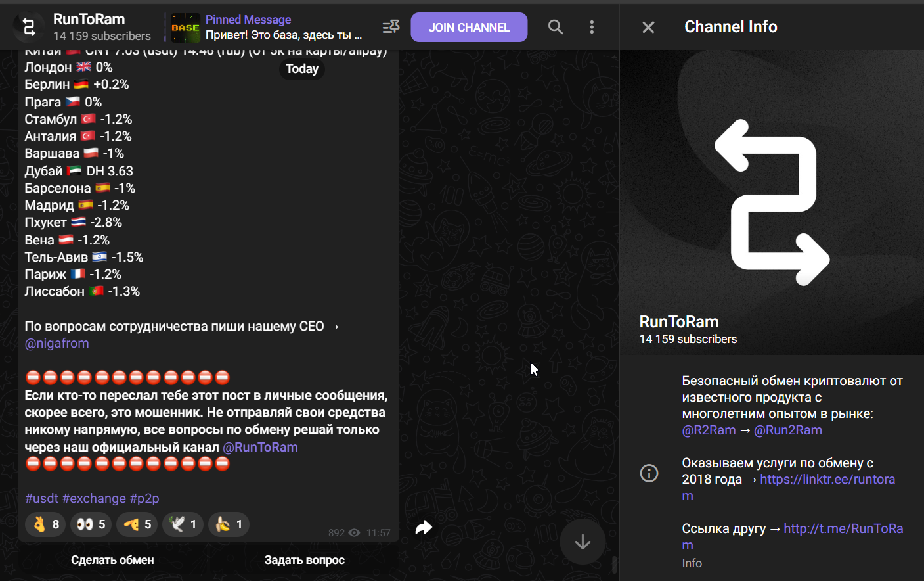Image resolution: width=924 pixels, height=581 pixels.
Task: Click the RunToRam name in Channel Info
Action: (x=679, y=321)
